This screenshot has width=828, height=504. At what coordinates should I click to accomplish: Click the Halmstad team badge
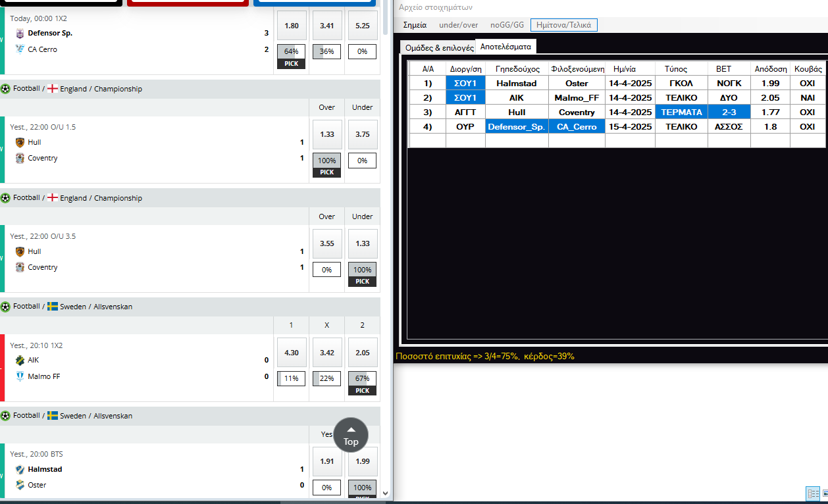(20, 470)
